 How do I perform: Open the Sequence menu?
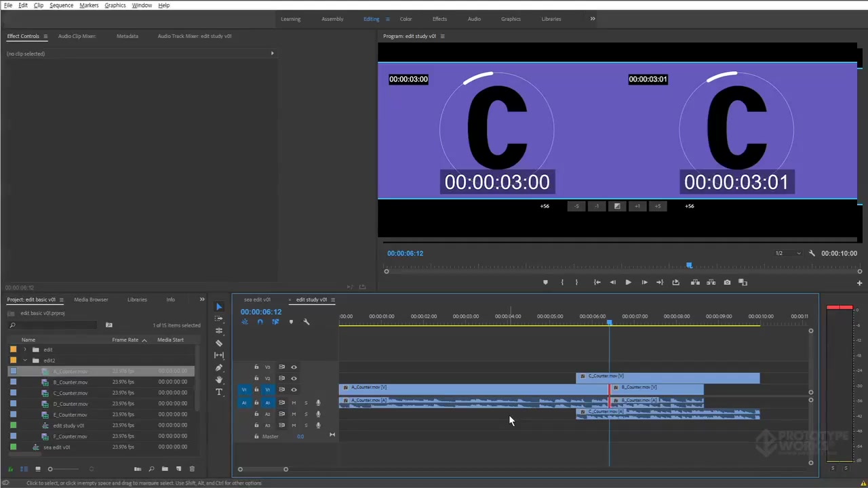coord(61,5)
